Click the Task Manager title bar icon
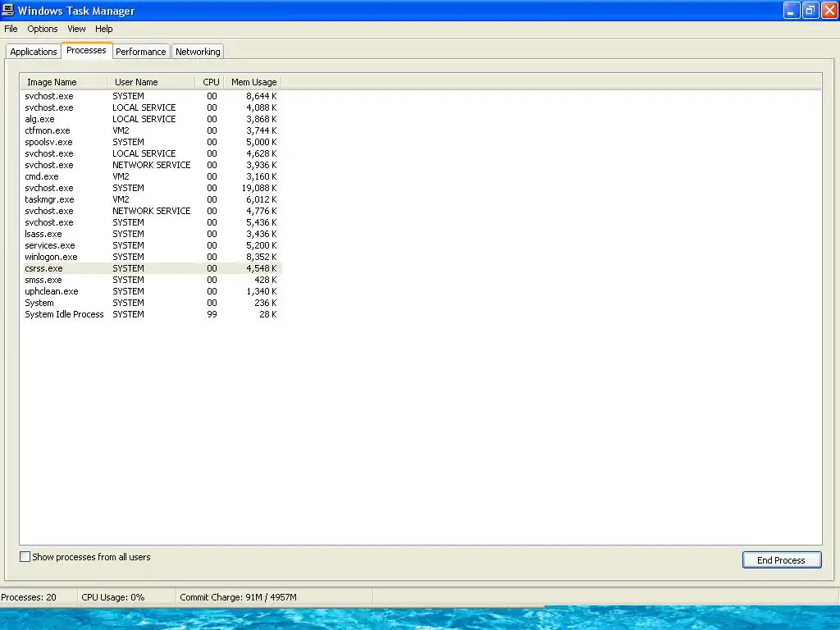Screen dimensions: 840x630 click(x=8, y=10)
